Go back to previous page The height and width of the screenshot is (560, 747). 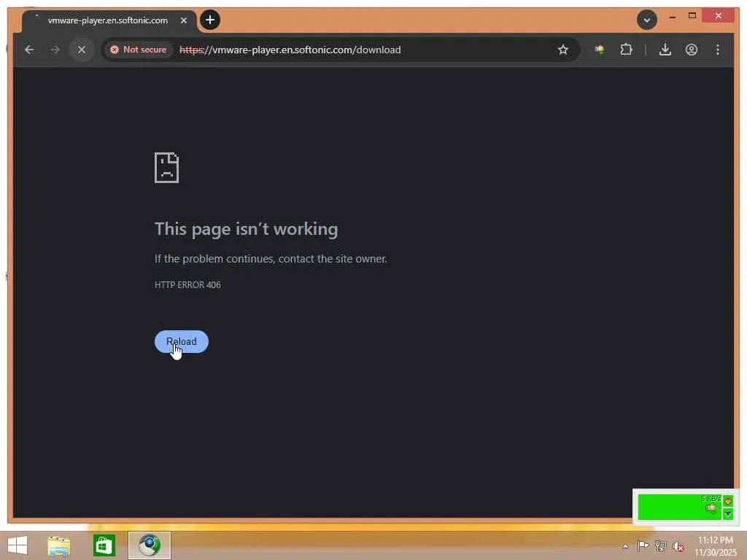coord(29,50)
